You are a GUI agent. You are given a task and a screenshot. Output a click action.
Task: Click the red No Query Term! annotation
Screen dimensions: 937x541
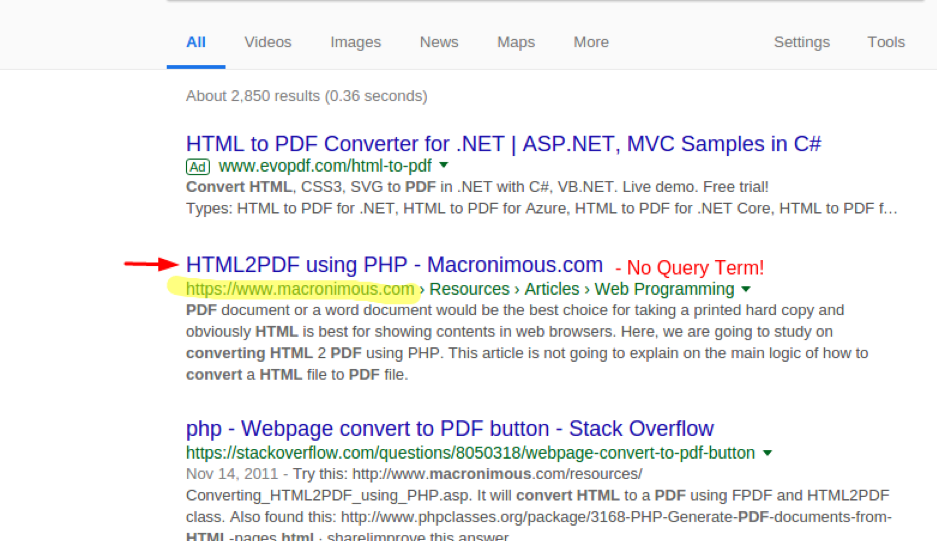tap(689, 268)
